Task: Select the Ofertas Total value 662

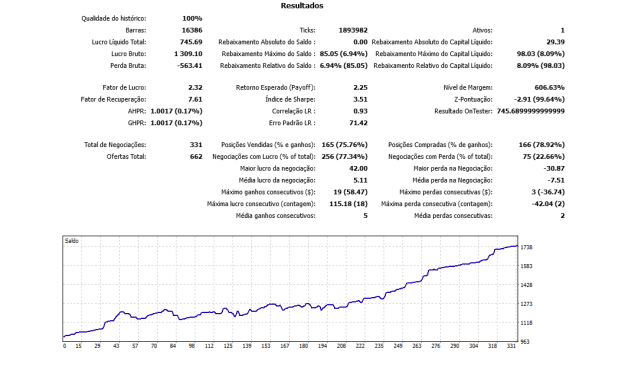Action: pos(196,157)
